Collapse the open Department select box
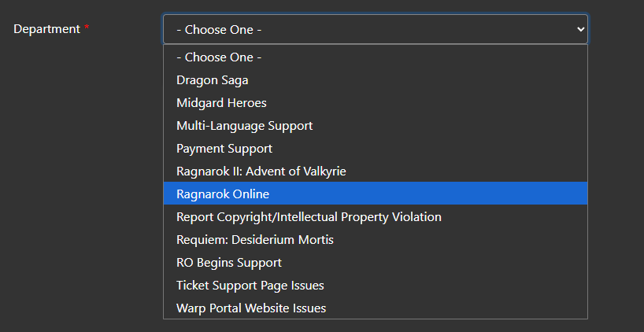Image resolution: width=644 pixels, height=332 pixels. point(375,29)
